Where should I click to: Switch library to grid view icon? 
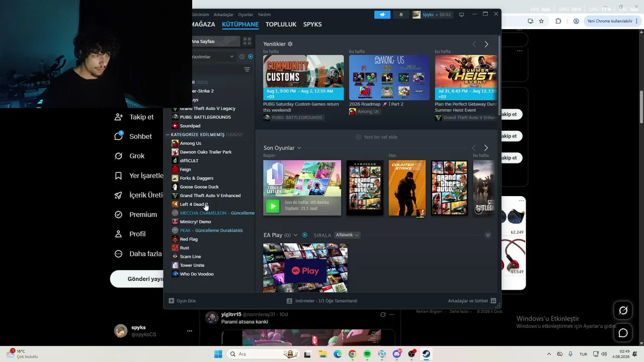(x=247, y=41)
